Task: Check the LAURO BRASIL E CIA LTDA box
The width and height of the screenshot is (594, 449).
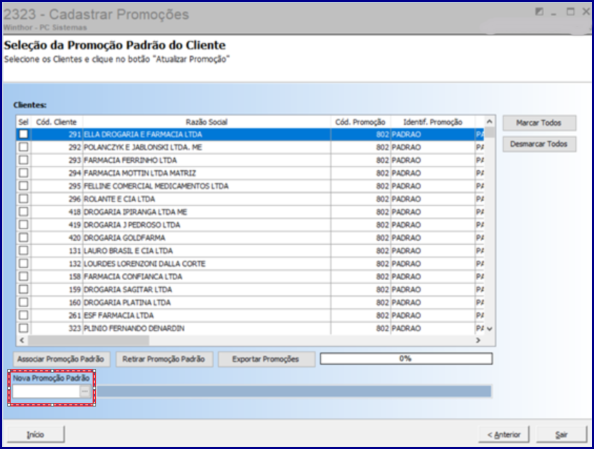Action: click(23, 250)
